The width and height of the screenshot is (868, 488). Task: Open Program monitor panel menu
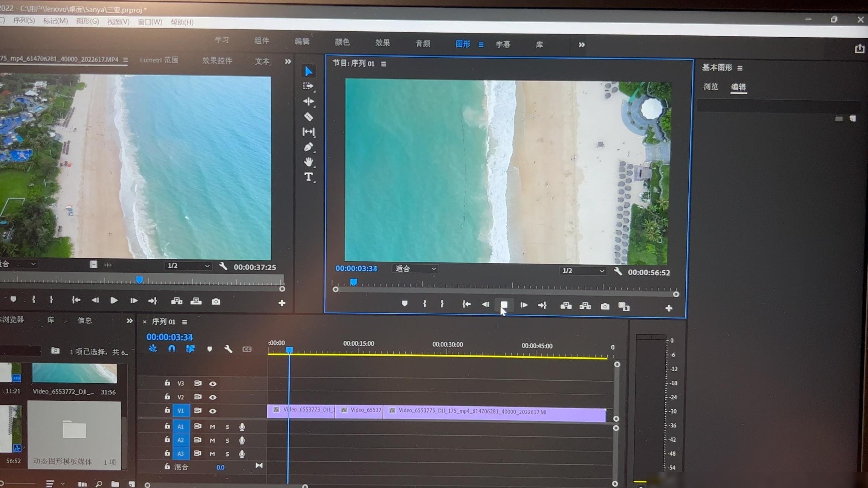click(x=384, y=64)
